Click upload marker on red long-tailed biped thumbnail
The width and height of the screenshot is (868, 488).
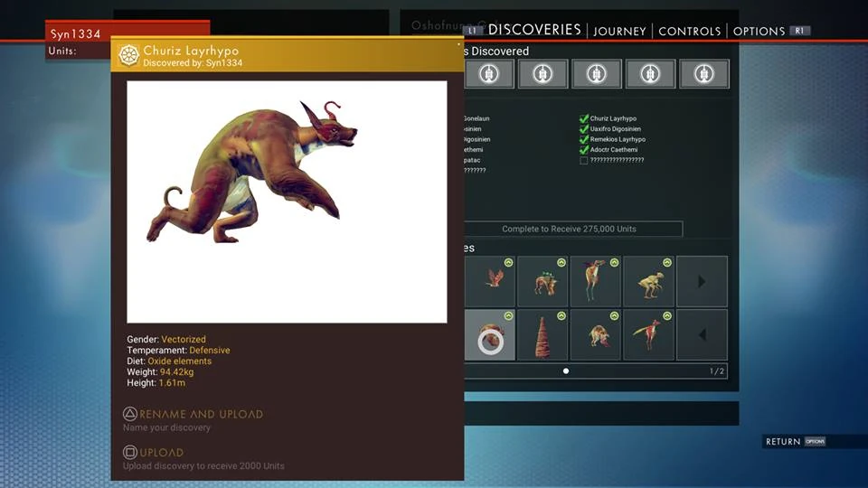(667, 316)
